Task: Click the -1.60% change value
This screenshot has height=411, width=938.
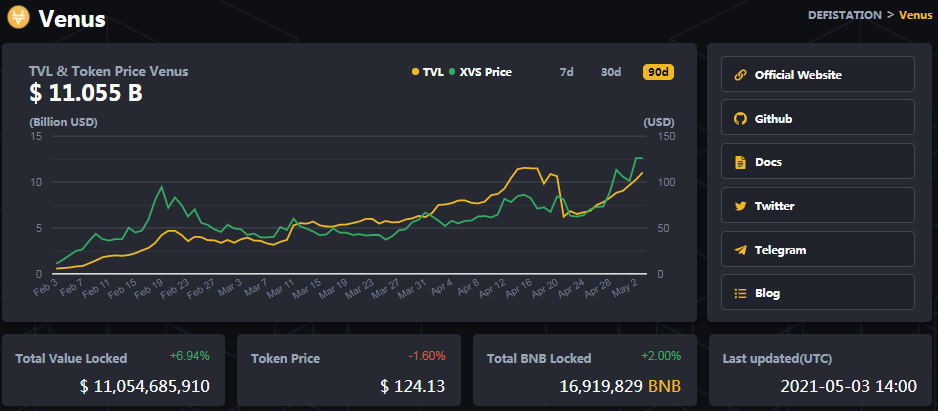Action: 427,356
